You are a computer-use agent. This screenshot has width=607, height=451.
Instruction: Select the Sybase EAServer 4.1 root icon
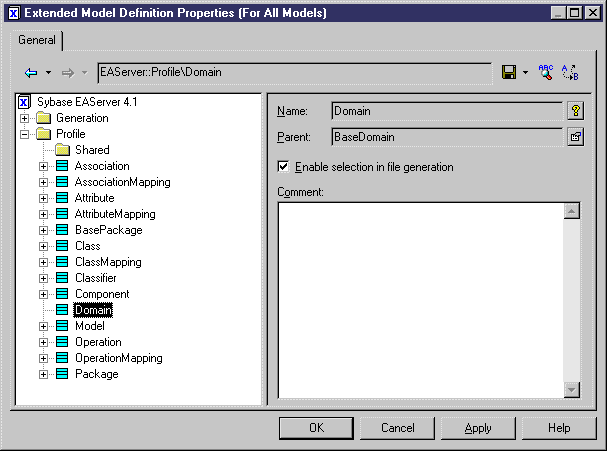coord(24,102)
